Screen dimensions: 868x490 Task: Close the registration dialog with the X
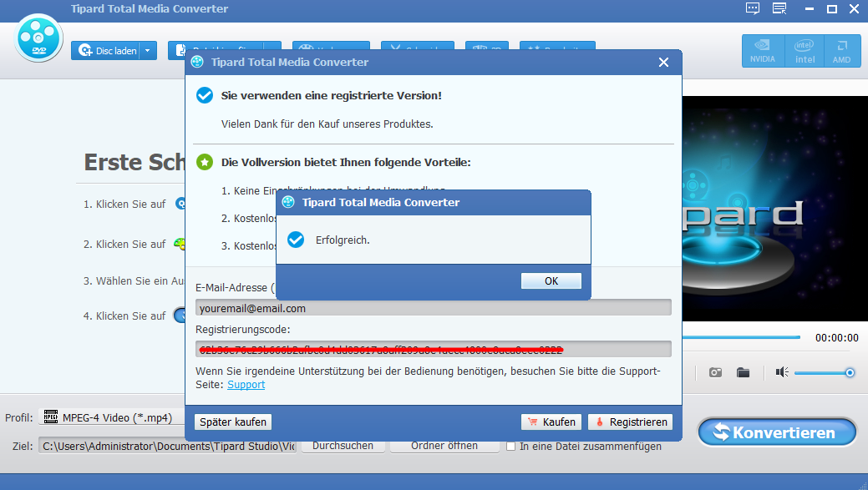pyautogui.click(x=663, y=63)
